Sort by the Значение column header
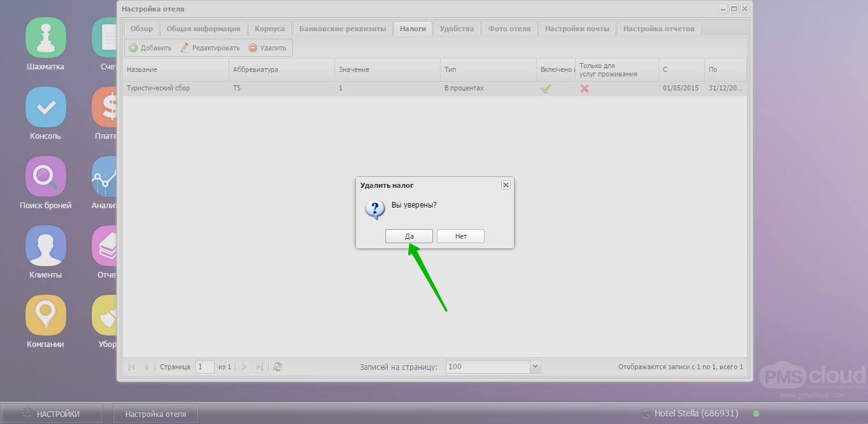The width and height of the screenshot is (868, 424). click(387, 69)
